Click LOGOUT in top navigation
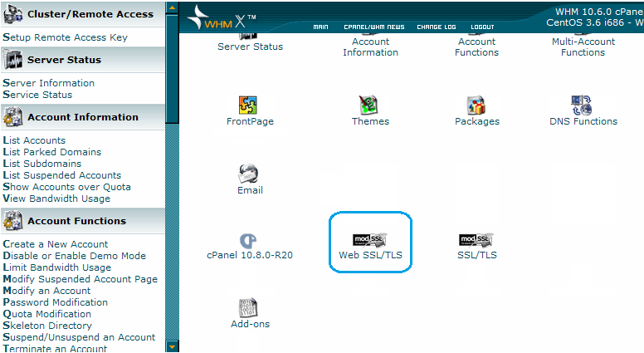The image size is (644, 353). click(482, 27)
